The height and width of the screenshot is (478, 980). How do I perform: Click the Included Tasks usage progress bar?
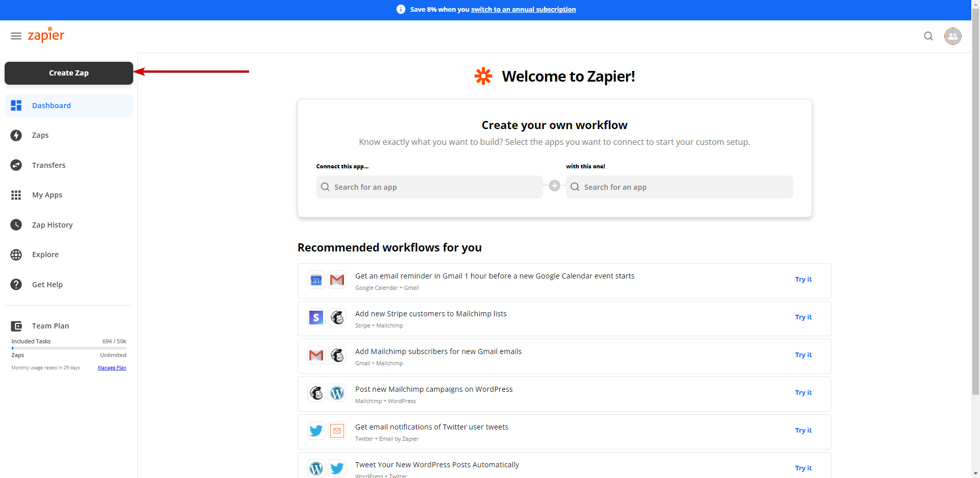tap(69, 348)
